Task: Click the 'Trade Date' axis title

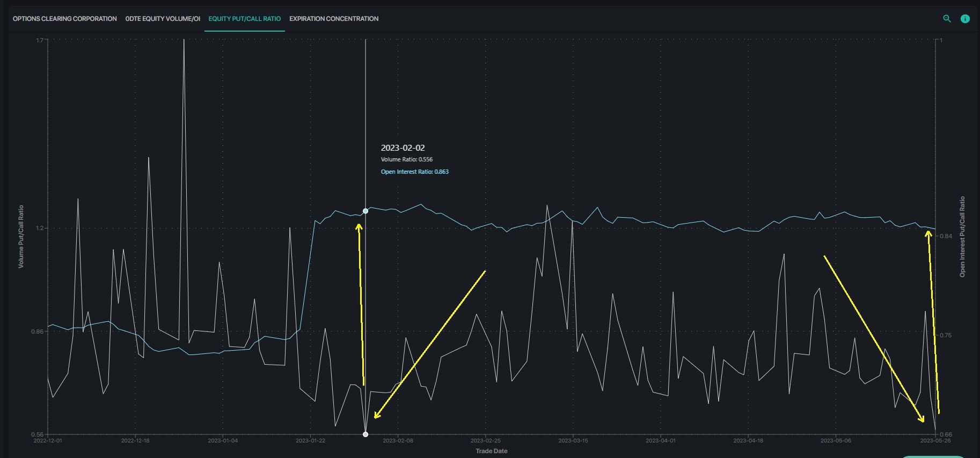Action: click(492, 451)
